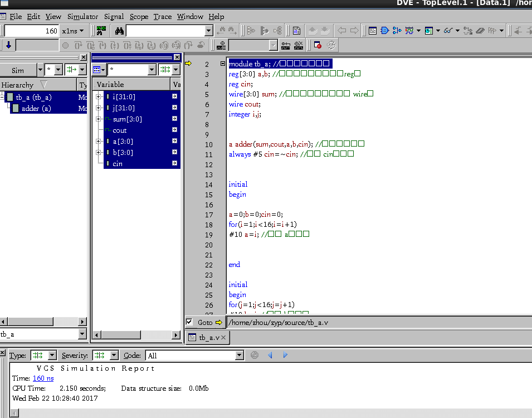The width and height of the screenshot is (532, 418).
Task: Open the Window menu
Action: (x=190, y=17)
